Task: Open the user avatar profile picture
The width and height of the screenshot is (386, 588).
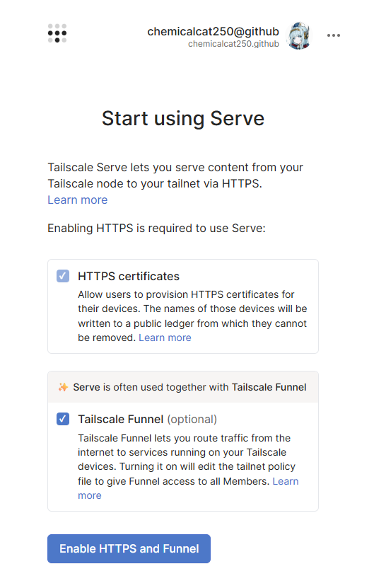Action: pos(298,36)
